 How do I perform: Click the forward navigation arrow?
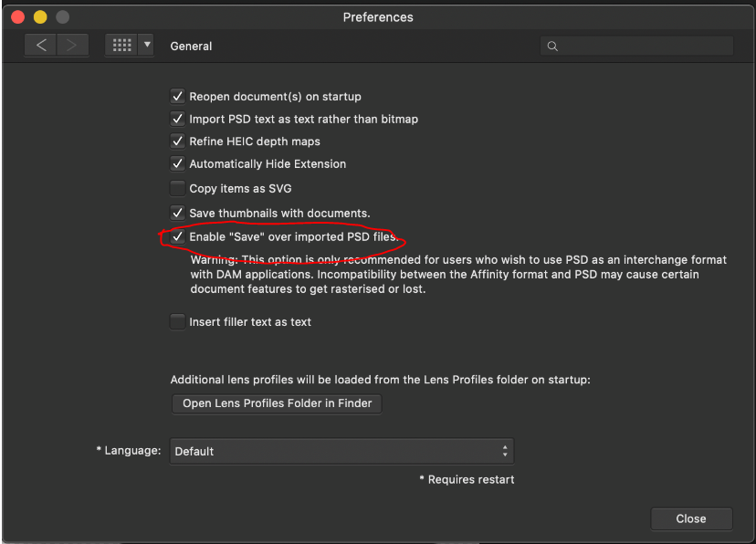73,45
